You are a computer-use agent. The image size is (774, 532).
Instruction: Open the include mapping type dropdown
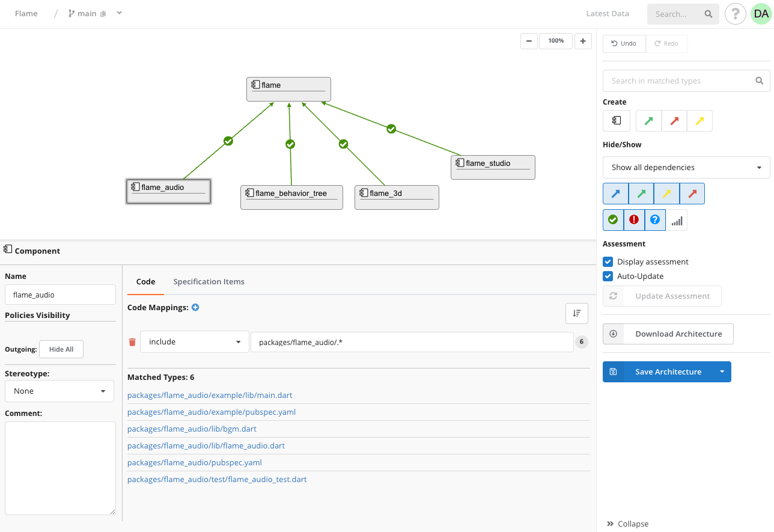pyautogui.click(x=195, y=342)
